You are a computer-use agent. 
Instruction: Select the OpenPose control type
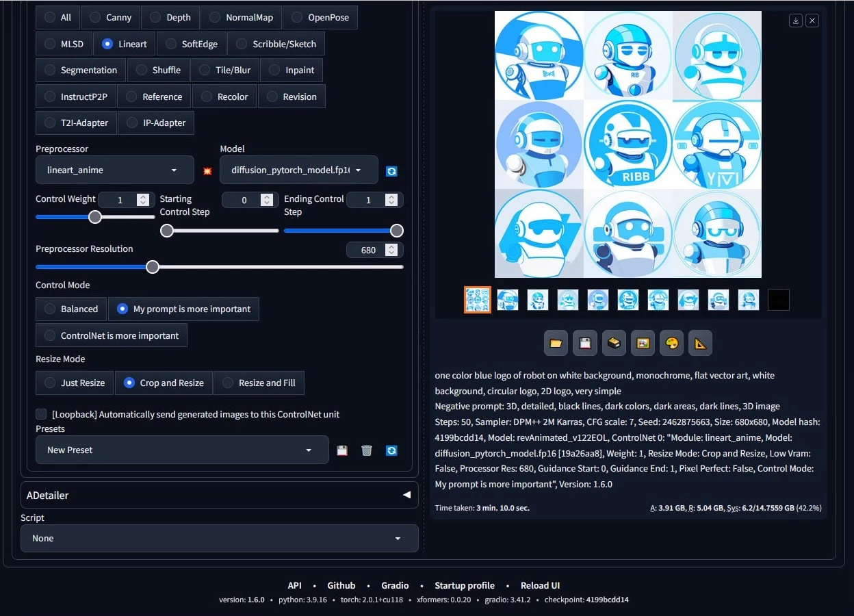(320, 18)
